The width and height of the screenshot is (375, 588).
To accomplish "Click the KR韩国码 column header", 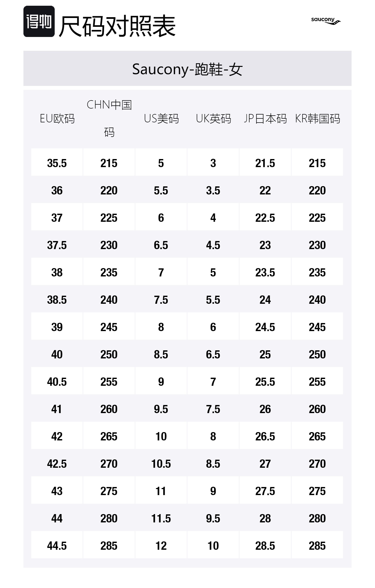I will (317, 119).
